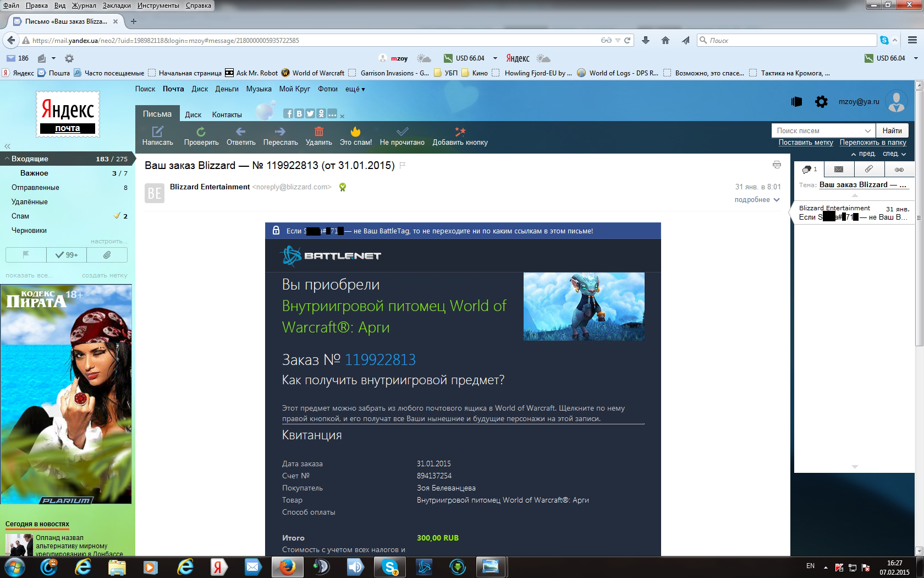Open the user avatar next to mzoy@ya.ru
The height and width of the screenshot is (578, 924).
point(897,102)
